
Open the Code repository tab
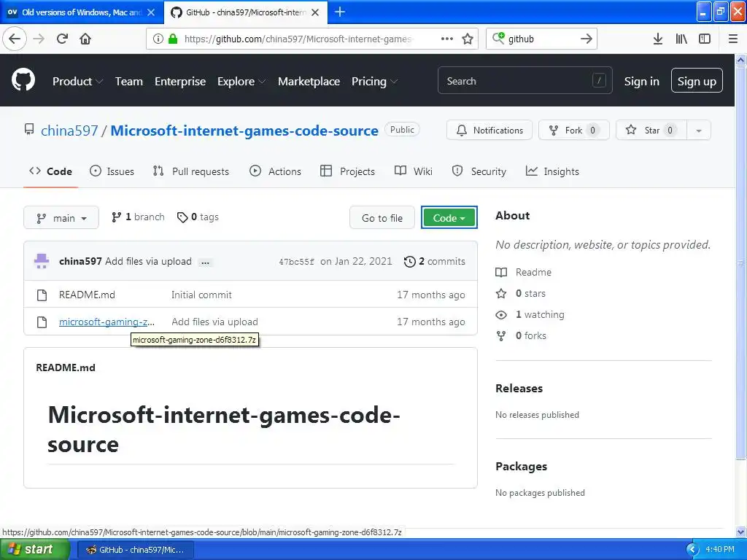pyautogui.click(x=50, y=171)
